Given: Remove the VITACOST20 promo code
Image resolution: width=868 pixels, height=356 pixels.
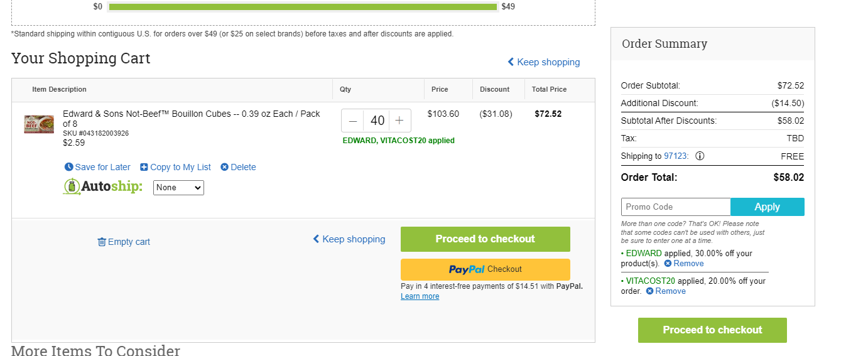Looking at the screenshot, I should (666, 291).
